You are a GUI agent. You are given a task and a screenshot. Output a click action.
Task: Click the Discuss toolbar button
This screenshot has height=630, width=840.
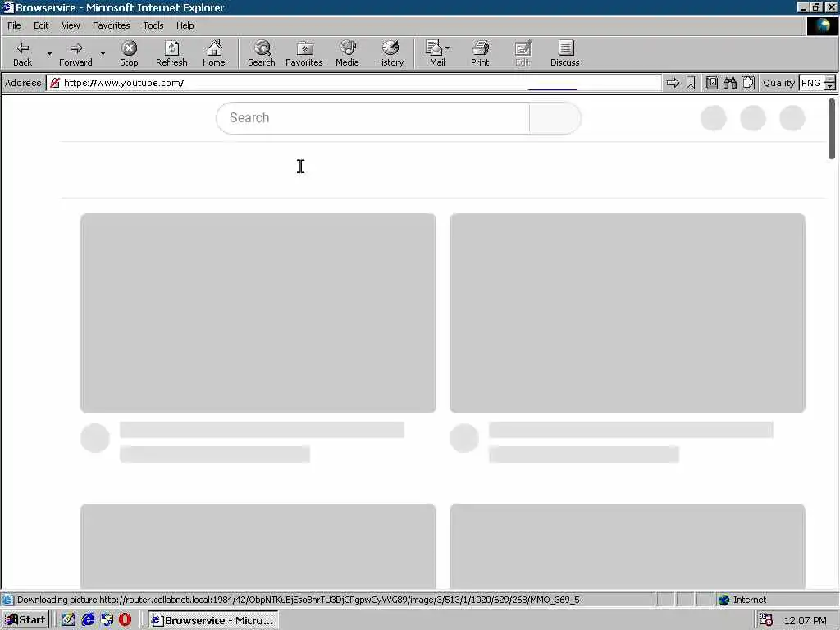(564, 53)
